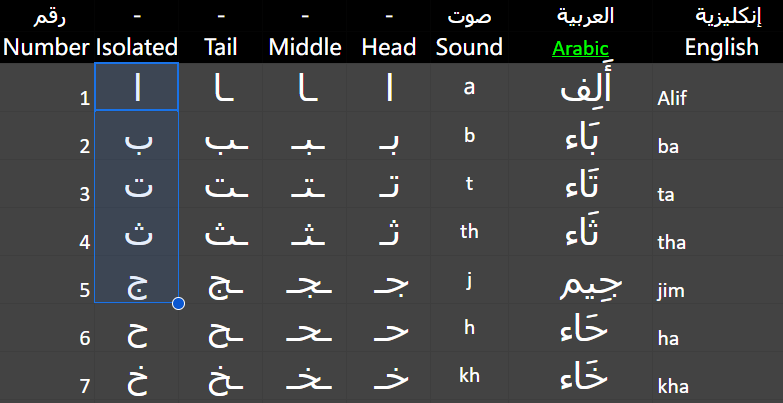
Task: Click the isolated Alif letter cell in row 1
Action: click(137, 88)
